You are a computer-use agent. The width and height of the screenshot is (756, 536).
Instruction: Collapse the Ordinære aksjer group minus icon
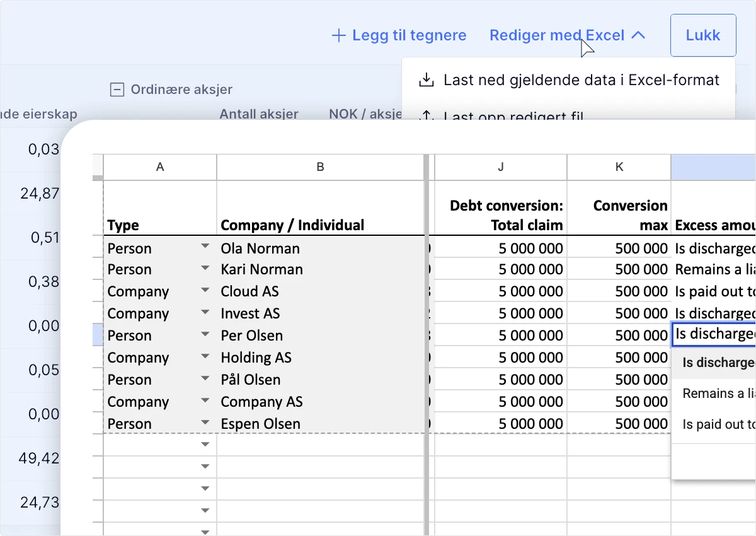click(x=117, y=90)
